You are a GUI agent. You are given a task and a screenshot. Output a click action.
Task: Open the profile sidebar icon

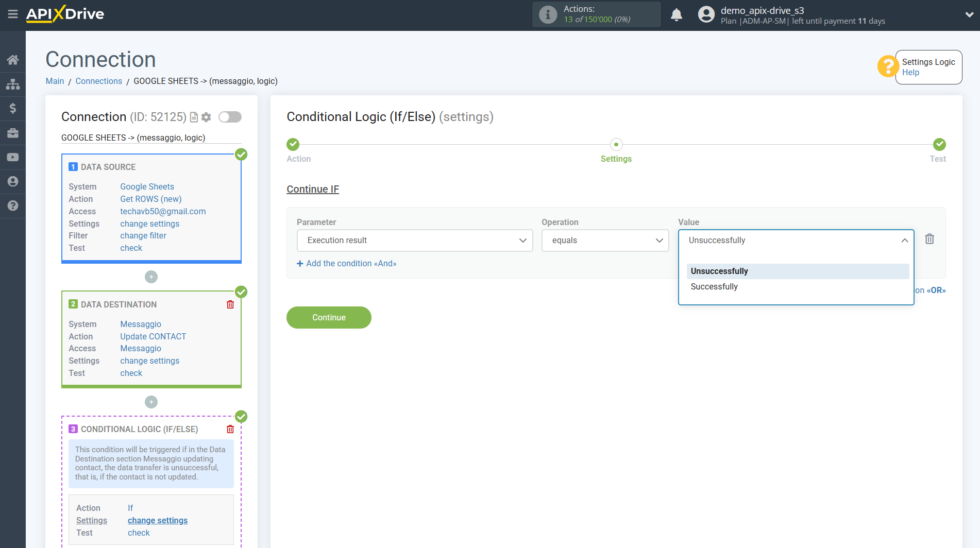[13, 181]
